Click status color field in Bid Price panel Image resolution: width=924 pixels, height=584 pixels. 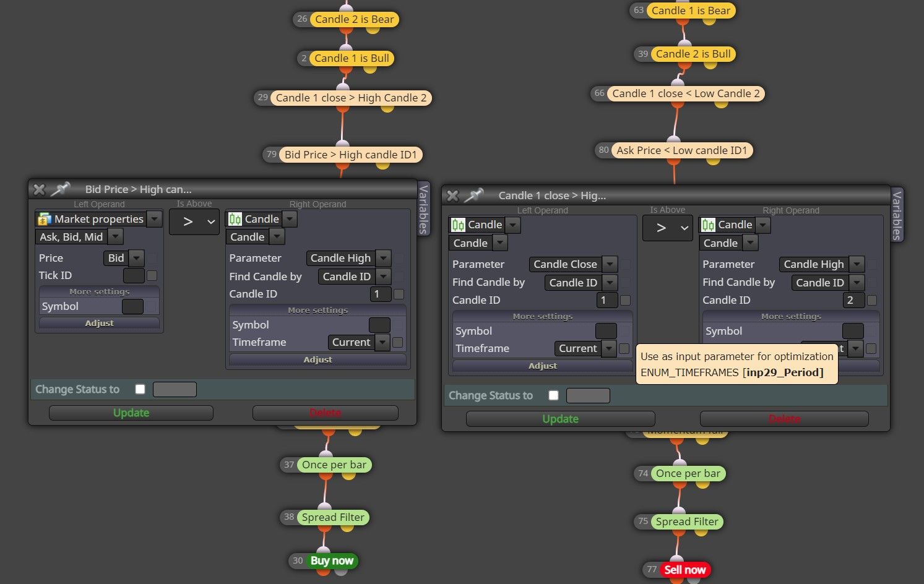pos(175,389)
